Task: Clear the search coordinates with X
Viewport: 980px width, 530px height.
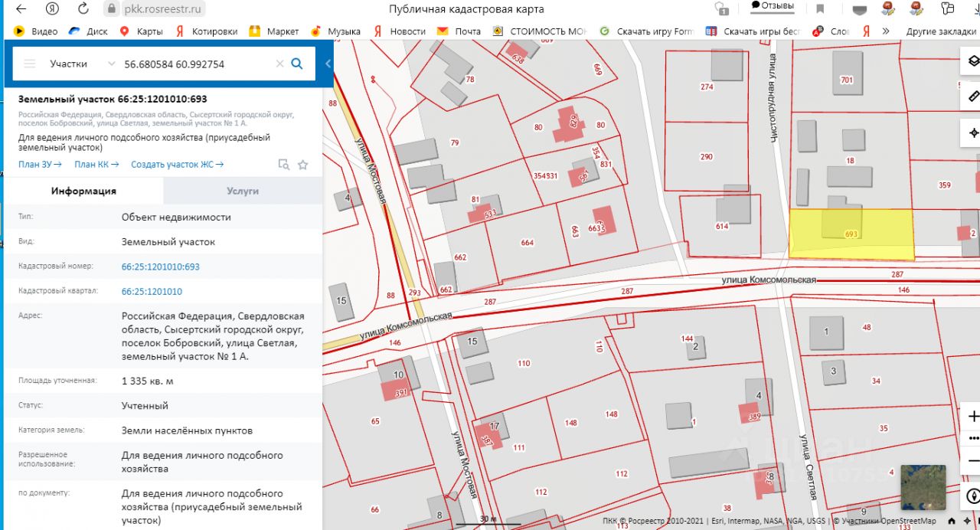Action: tap(279, 64)
